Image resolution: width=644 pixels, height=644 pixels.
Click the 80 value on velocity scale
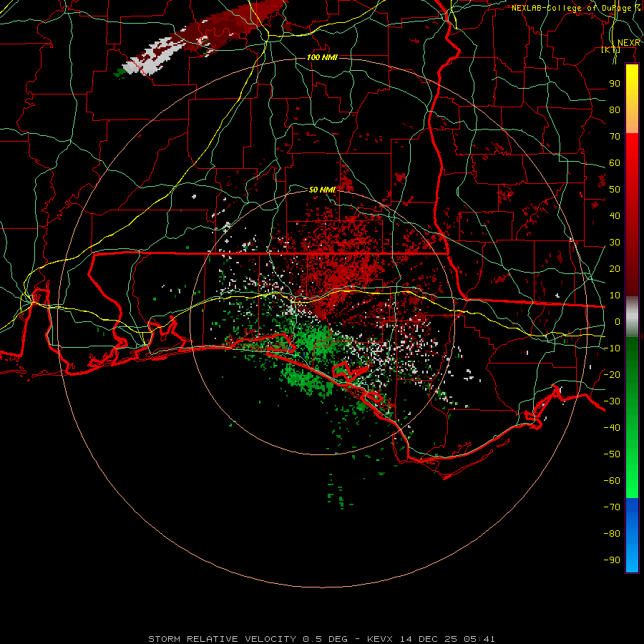tap(615, 109)
